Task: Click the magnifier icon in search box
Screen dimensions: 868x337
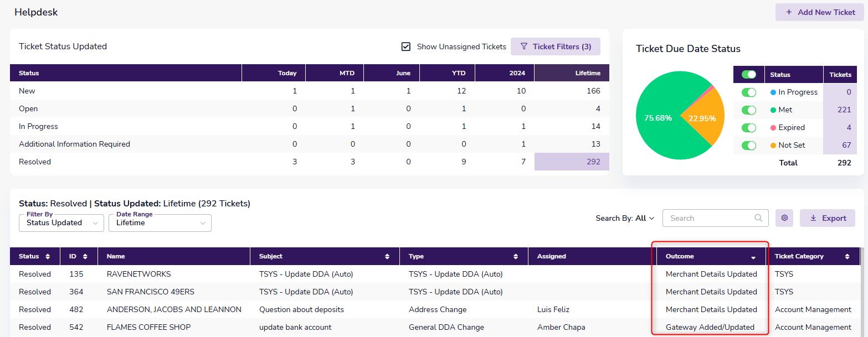Action: pos(758,218)
